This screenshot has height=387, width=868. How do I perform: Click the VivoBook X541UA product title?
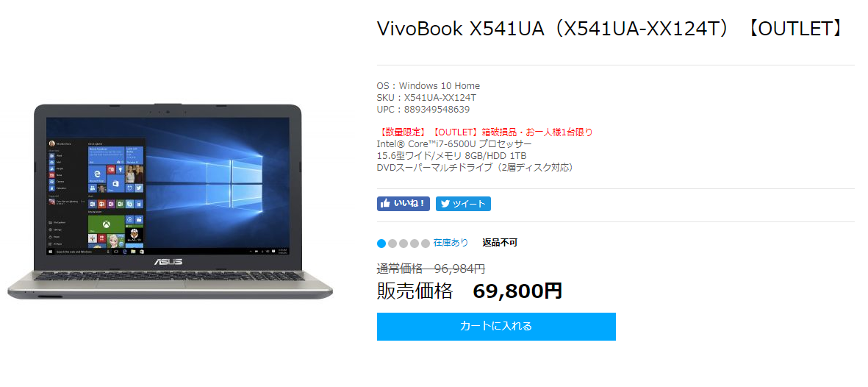click(609, 29)
